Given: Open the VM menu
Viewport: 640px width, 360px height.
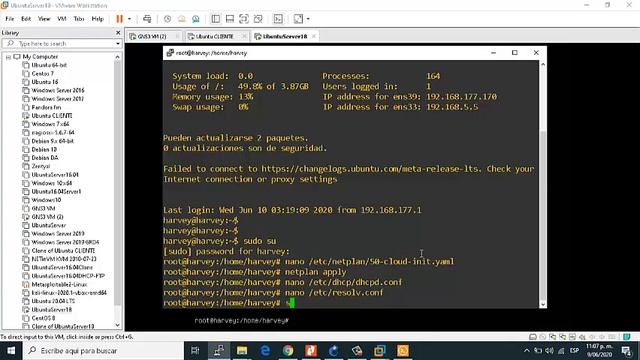Looking at the screenshot, I should pyautogui.click(x=62, y=19).
